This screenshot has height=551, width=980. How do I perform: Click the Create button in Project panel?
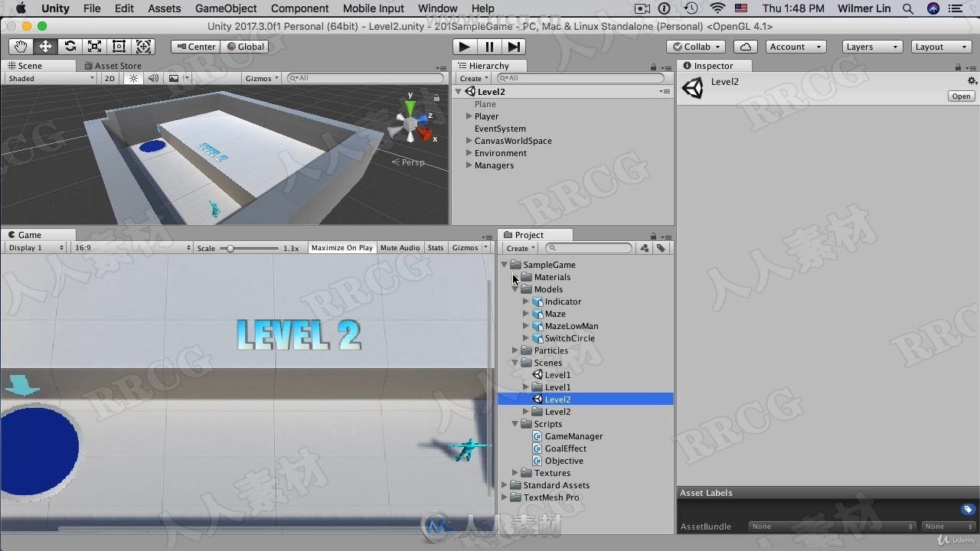(x=520, y=248)
